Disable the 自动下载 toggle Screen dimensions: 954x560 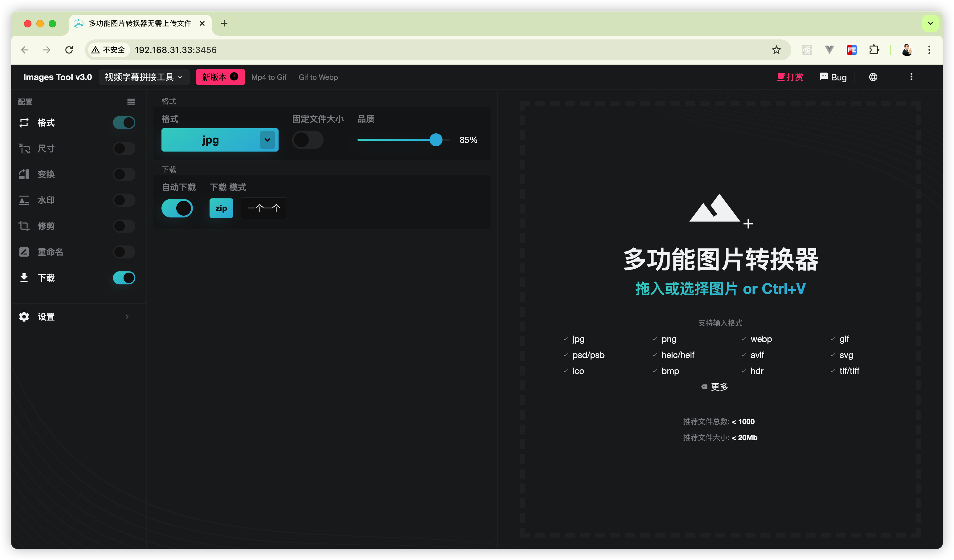177,208
